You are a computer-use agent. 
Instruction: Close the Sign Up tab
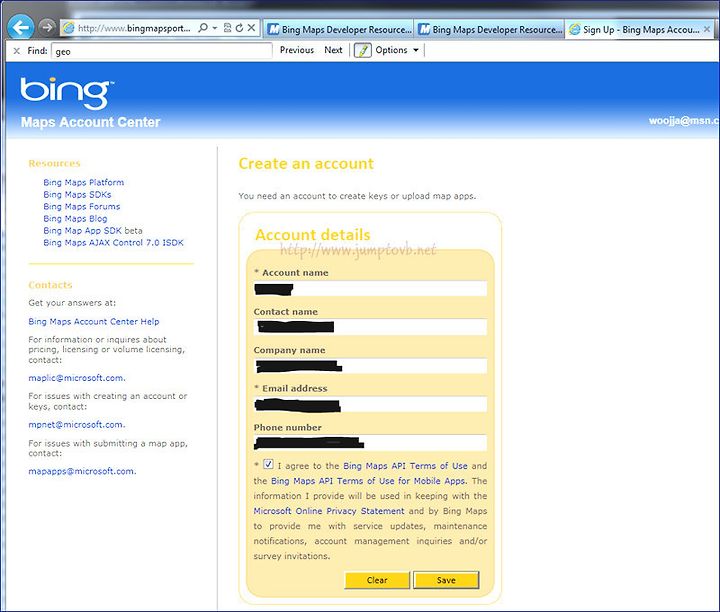707,29
